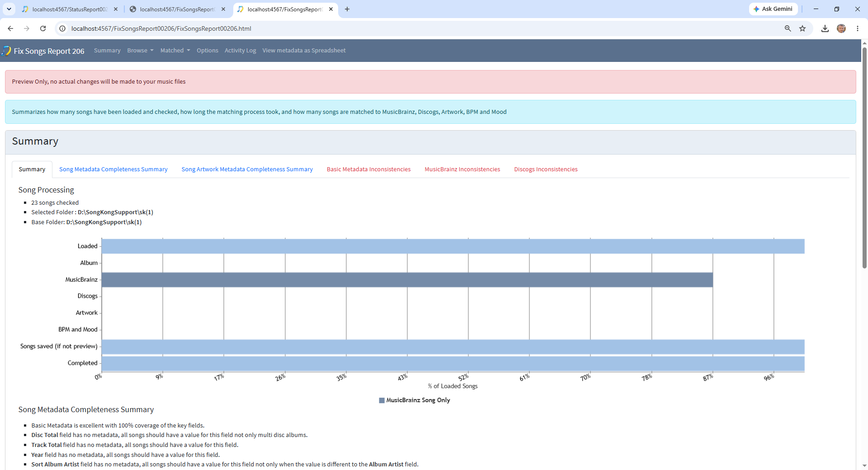Expand the Browse dropdown menu
Image resolution: width=868 pixels, height=470 pixels.
(140, 51)
